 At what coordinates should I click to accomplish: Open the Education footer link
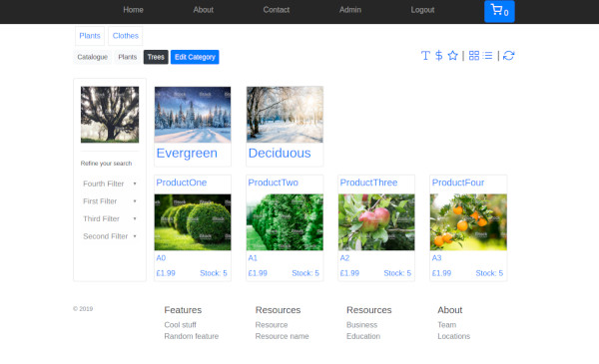click(x=363, y=336)
